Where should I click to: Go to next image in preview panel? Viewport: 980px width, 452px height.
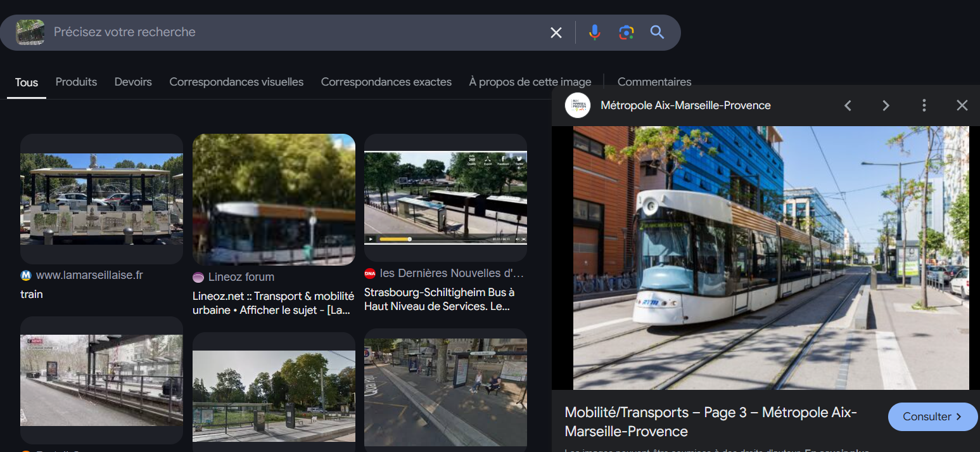(x=886, y=105)
